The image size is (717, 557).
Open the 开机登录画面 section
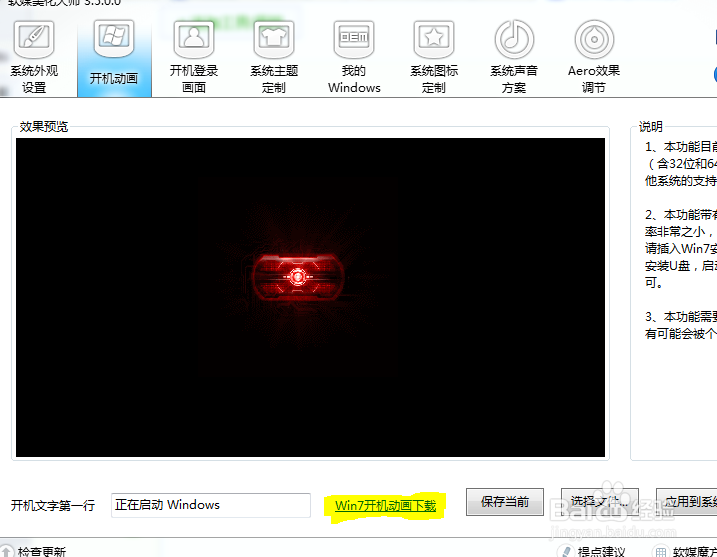tap(194, 57)
